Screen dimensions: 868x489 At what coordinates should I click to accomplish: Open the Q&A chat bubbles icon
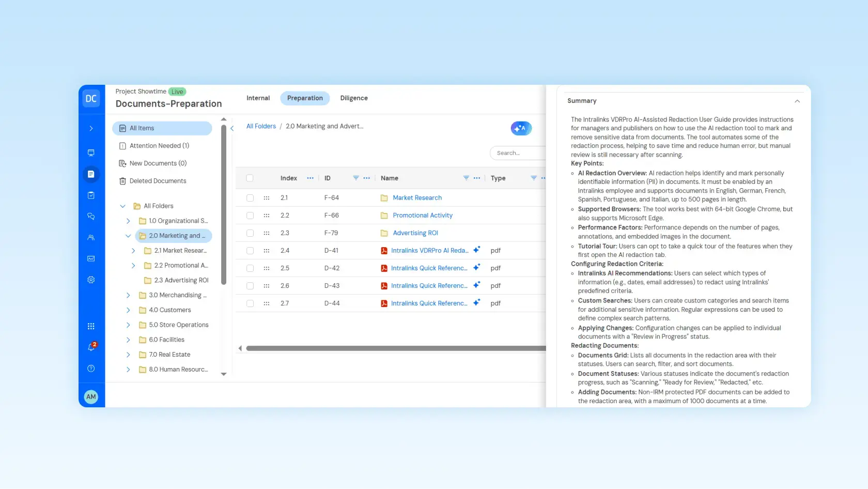pyautogui.click(x=91, y=217)
